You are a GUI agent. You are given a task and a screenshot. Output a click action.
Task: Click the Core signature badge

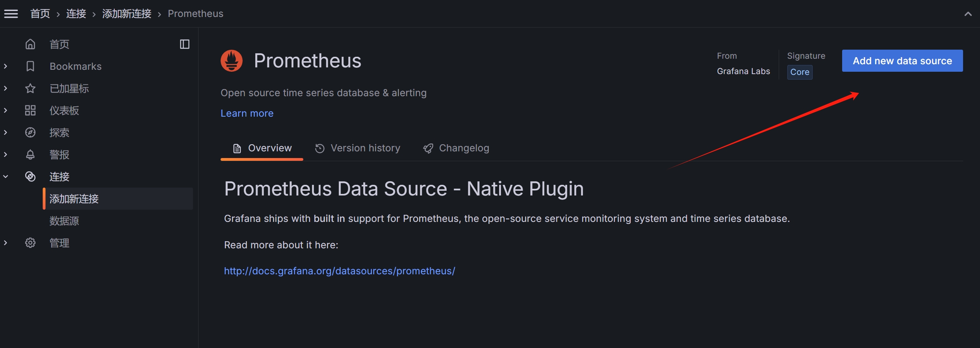click(800, 72)
